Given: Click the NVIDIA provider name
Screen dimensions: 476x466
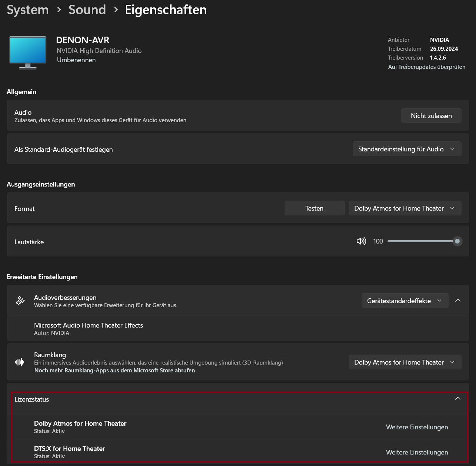Looking at the screenshot, I should pos(439,40).
